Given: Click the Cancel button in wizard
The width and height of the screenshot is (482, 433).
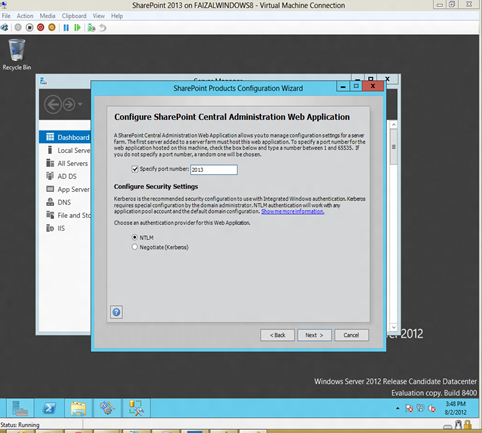Looking at the screenshot, I should click(351, 335).
